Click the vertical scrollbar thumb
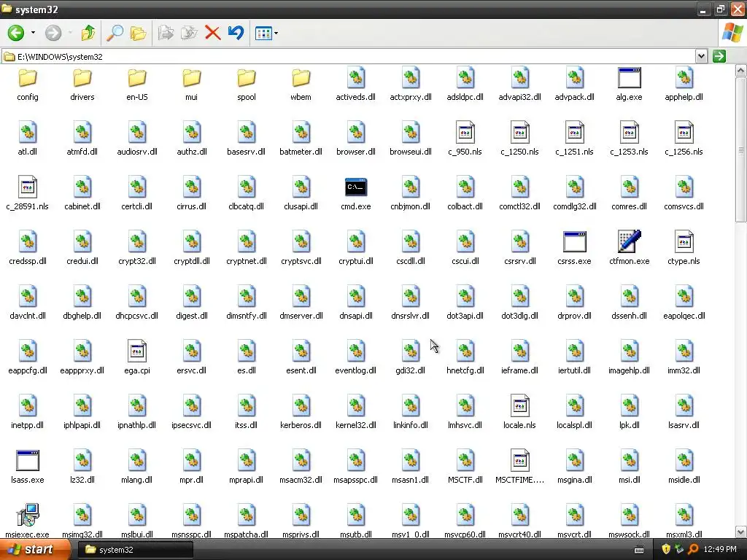 coord(741,150)
